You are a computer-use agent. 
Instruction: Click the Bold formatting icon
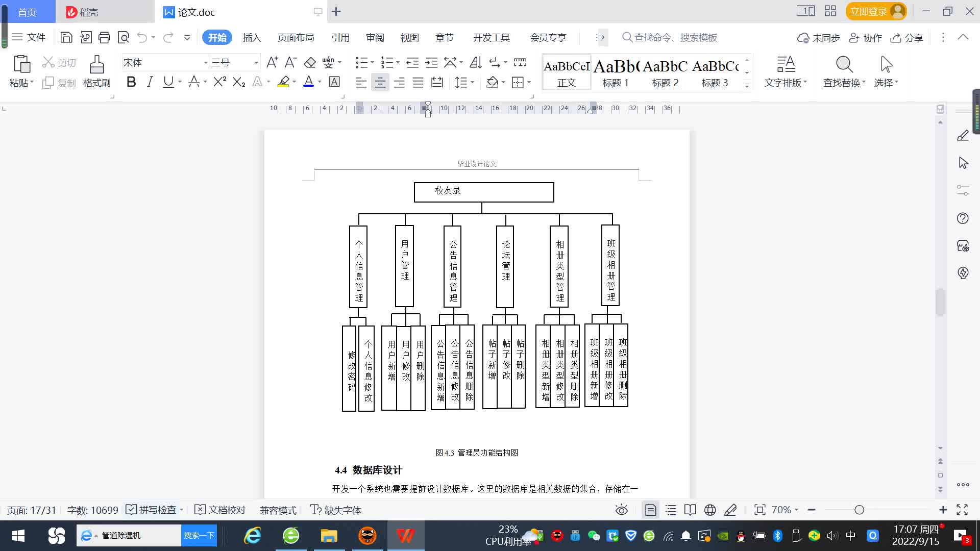tap(131, 82)
